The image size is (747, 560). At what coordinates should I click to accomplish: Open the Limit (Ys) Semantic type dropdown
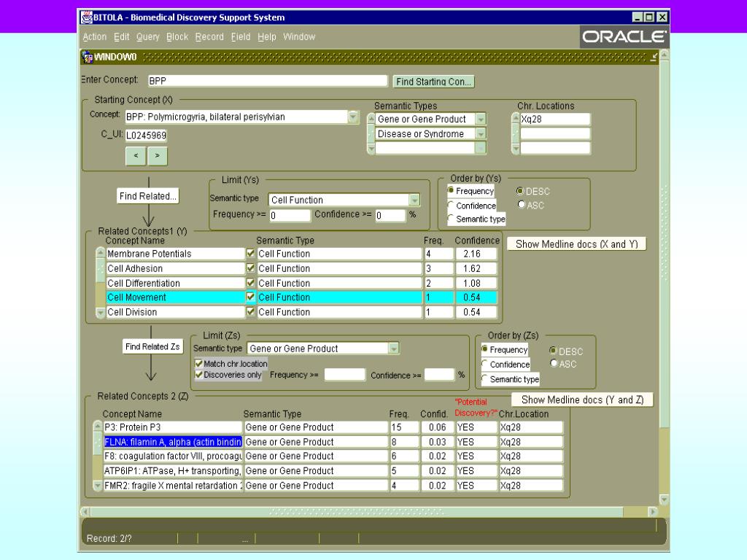pyautogui.click(x=414, y=200)
